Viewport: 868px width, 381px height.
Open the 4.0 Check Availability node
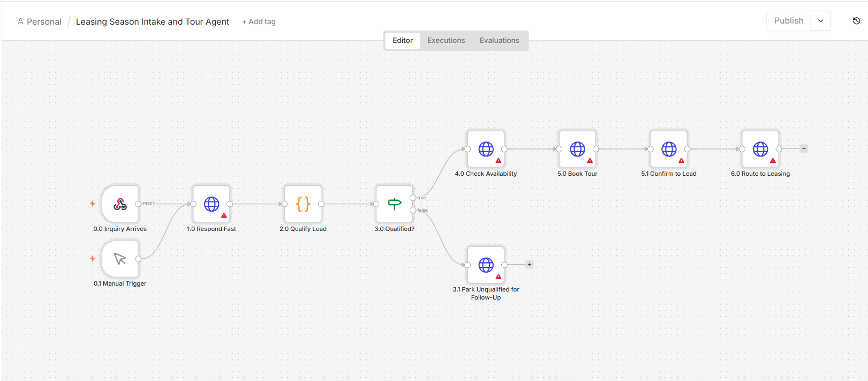click(486, 149)
